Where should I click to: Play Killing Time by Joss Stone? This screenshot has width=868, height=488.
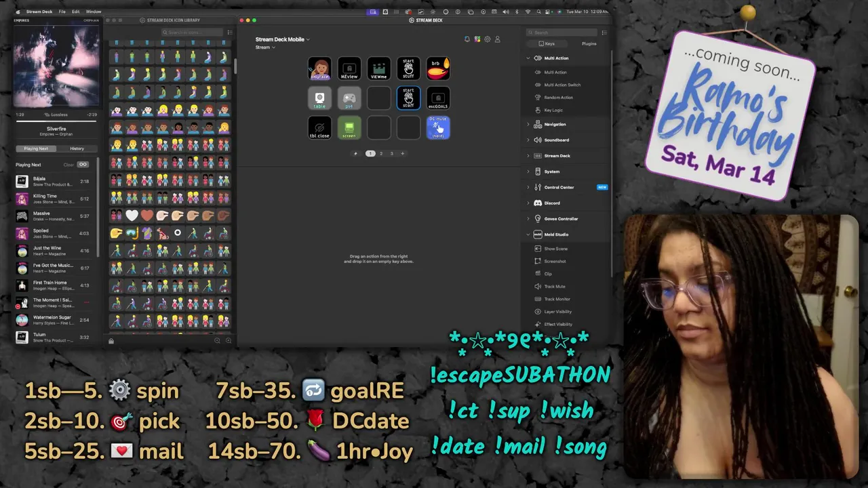pyautogui.click(x=54, y=199)
